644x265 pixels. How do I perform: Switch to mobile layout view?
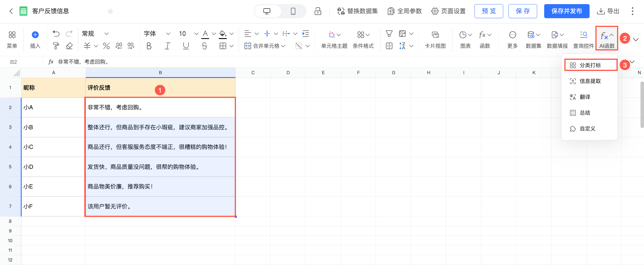pos(293,11)
